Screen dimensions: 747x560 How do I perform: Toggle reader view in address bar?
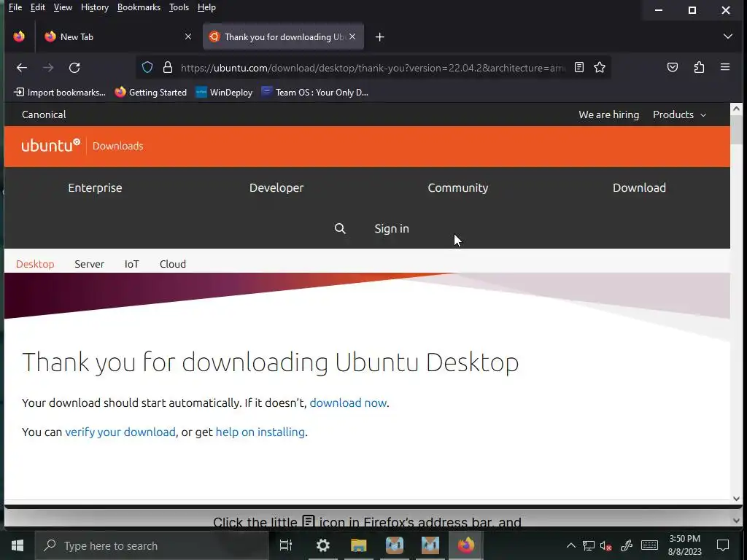click(x=578, y=68)
